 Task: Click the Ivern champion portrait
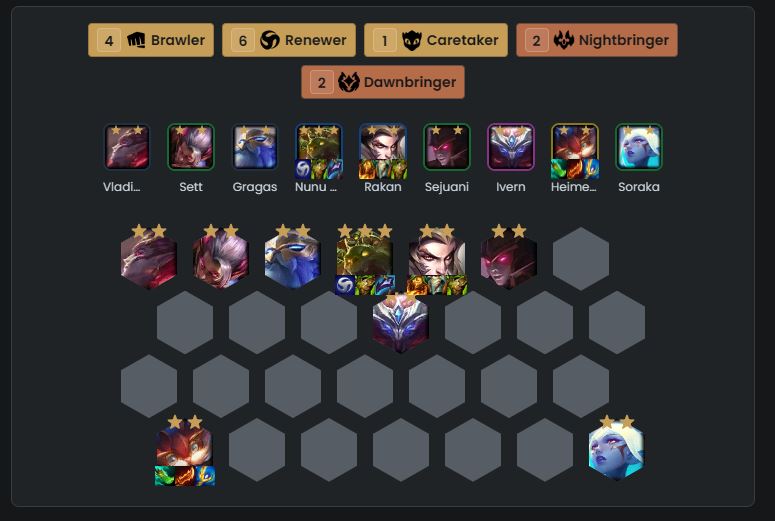click(x=511, y=147)
